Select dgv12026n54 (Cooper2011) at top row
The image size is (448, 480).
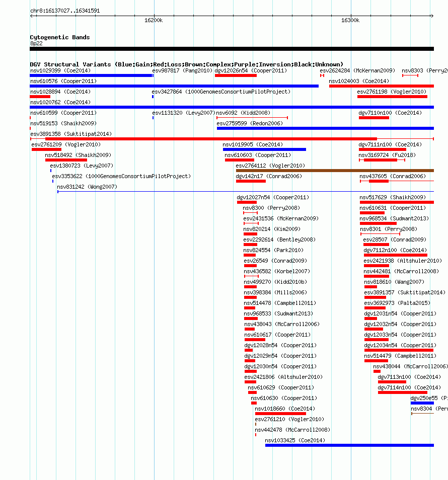point(251,71)
